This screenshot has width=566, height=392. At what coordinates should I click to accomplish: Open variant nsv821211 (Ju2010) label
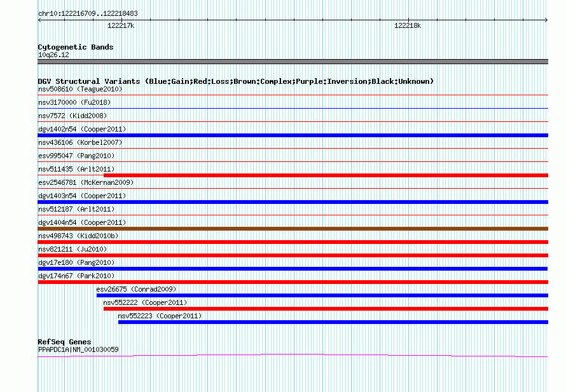coord(72,249)
